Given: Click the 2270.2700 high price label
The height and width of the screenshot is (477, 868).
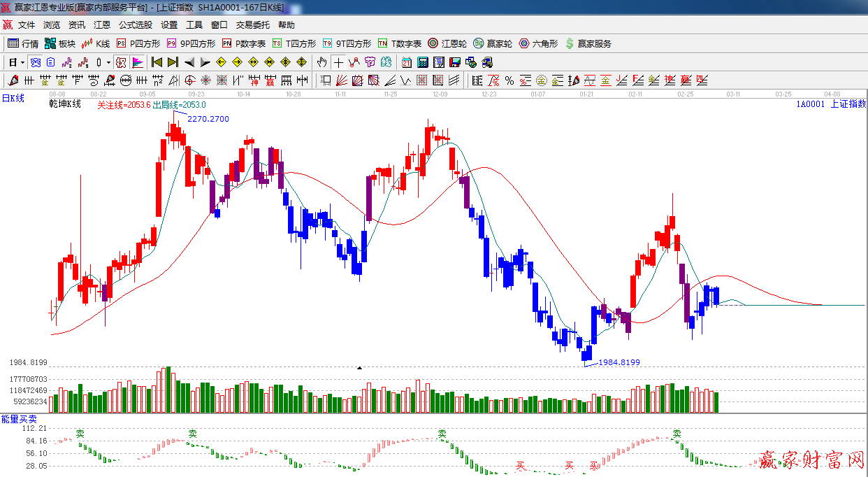Looking at the screenshot, I should (208, 119).
